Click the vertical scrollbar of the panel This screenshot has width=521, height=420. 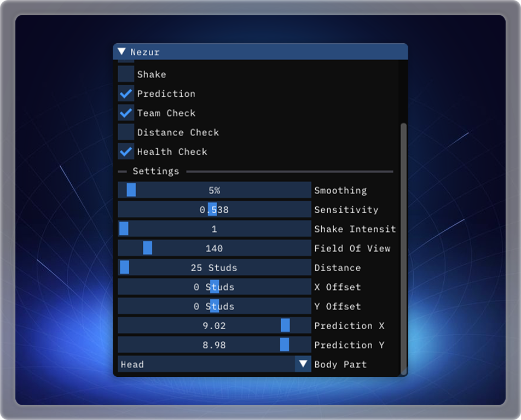tap(404, 246)
